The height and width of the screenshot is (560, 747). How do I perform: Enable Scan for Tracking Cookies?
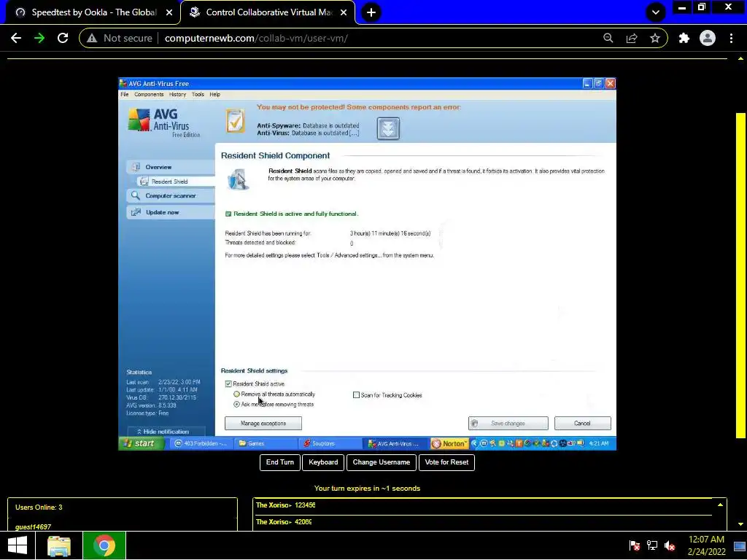tap(356, 395)
